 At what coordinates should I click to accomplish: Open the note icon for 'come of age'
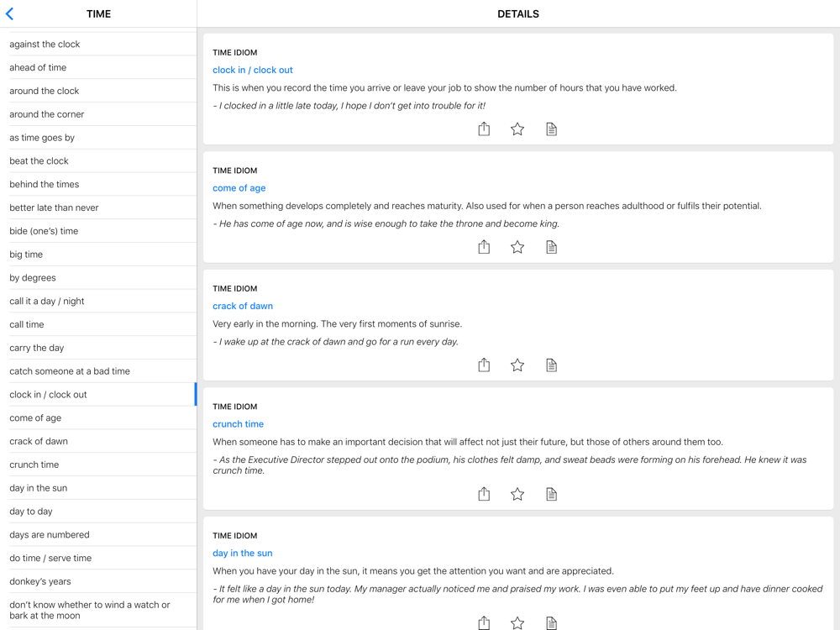pos(551,247)
